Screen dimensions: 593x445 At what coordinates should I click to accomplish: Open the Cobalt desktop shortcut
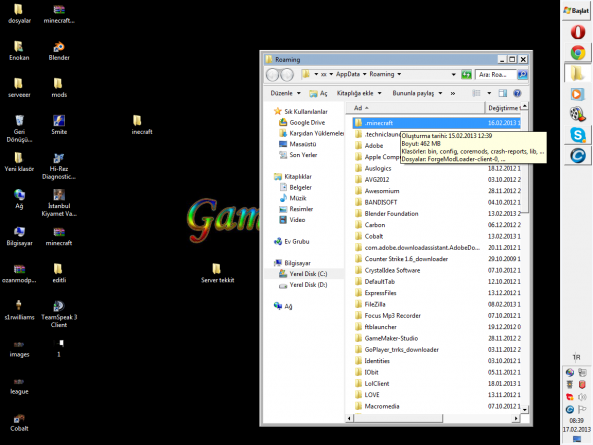click(19, 422)
